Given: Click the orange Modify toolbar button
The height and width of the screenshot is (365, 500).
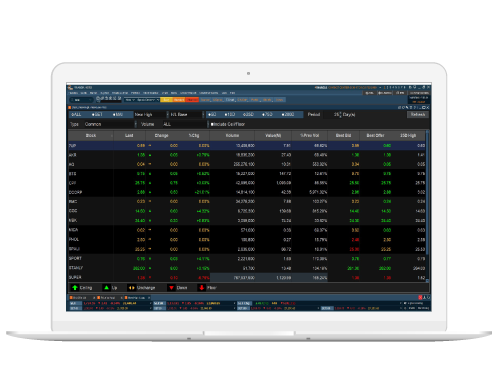Looking at the screenshot, I should (x=179, y=100).
